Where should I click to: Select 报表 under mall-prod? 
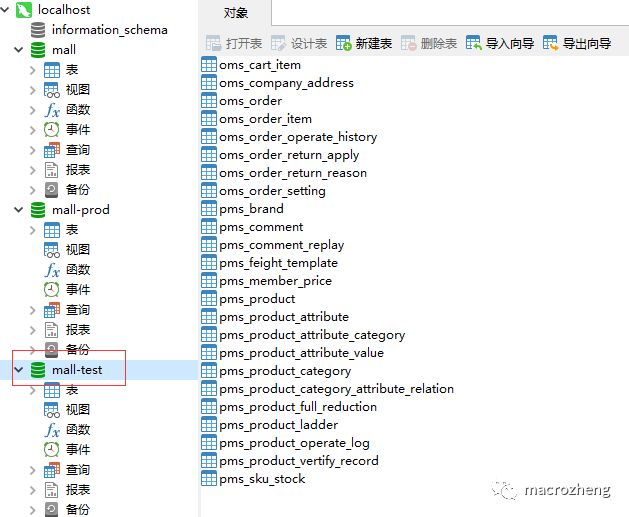(78, 330)
